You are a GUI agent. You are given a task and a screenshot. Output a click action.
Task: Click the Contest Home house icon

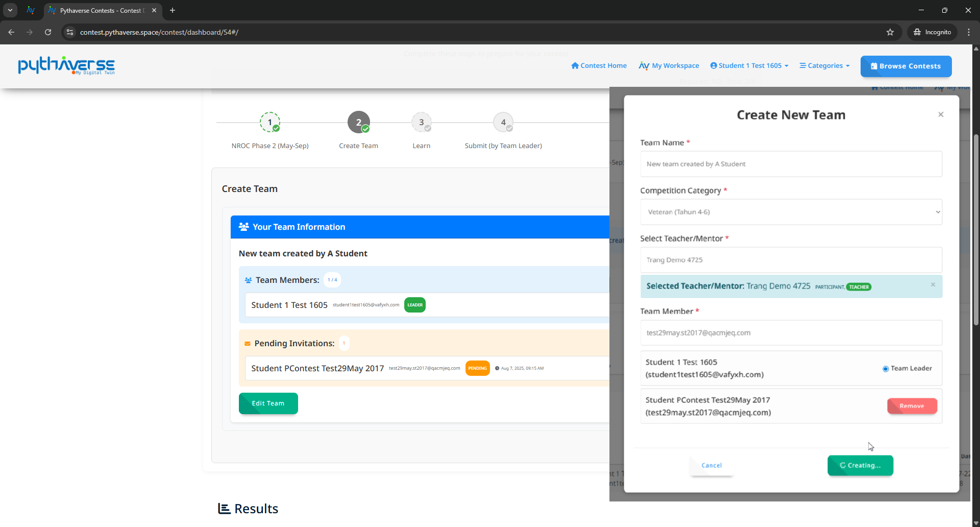pyautogui.click(x=575, y=66)
